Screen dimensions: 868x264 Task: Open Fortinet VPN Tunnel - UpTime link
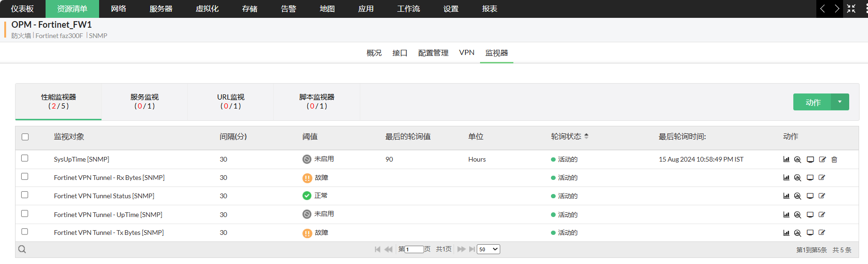point(108,215)
